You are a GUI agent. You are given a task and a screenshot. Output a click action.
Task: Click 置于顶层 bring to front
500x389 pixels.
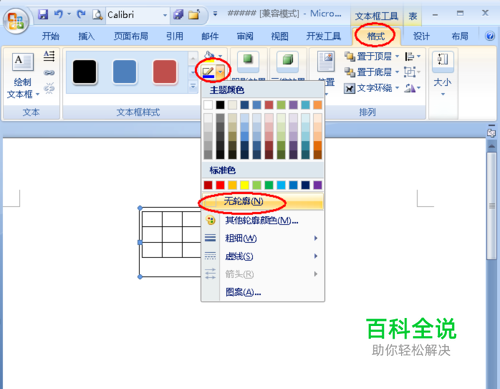(368, 56)
